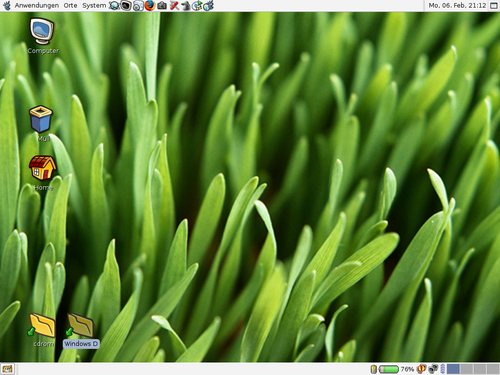This screenshot has height=375, width=500.
Task: Click the speaker volume control icon
Action: point(433,369)
